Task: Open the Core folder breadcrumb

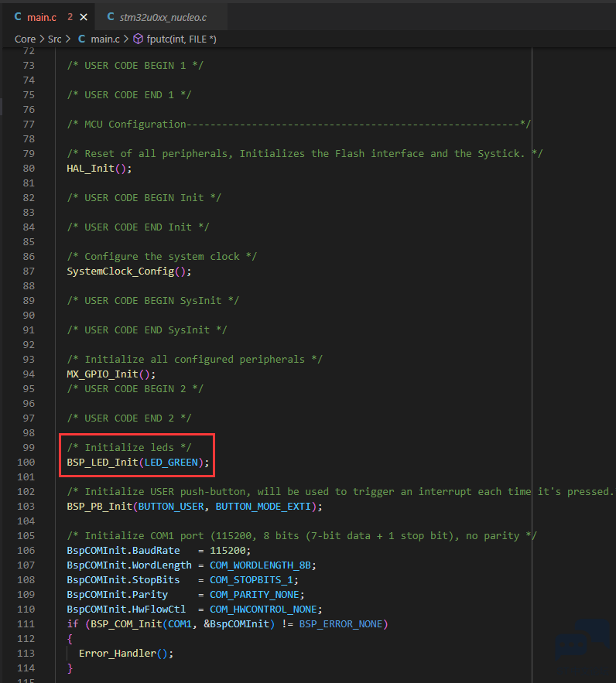Action: (x=25, y=39)
